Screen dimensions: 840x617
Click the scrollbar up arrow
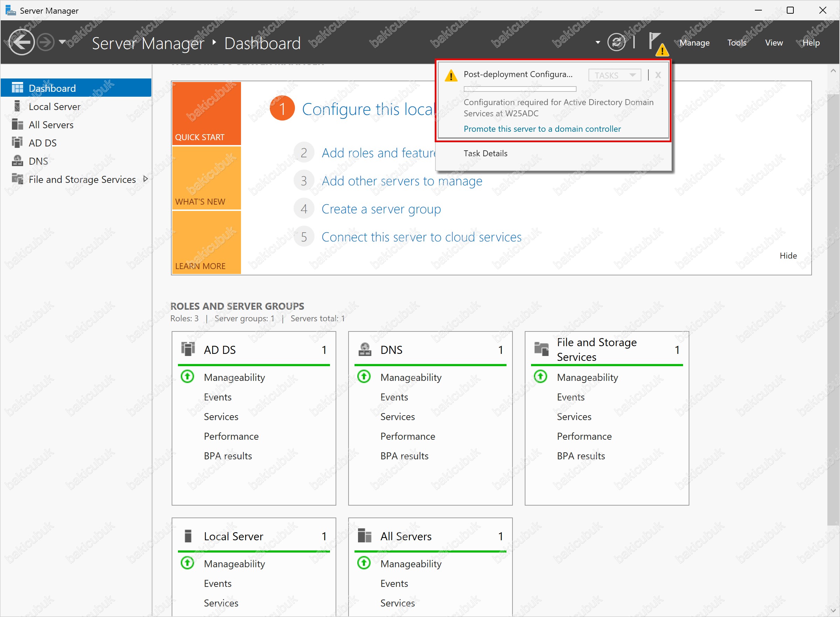point(833,70)
